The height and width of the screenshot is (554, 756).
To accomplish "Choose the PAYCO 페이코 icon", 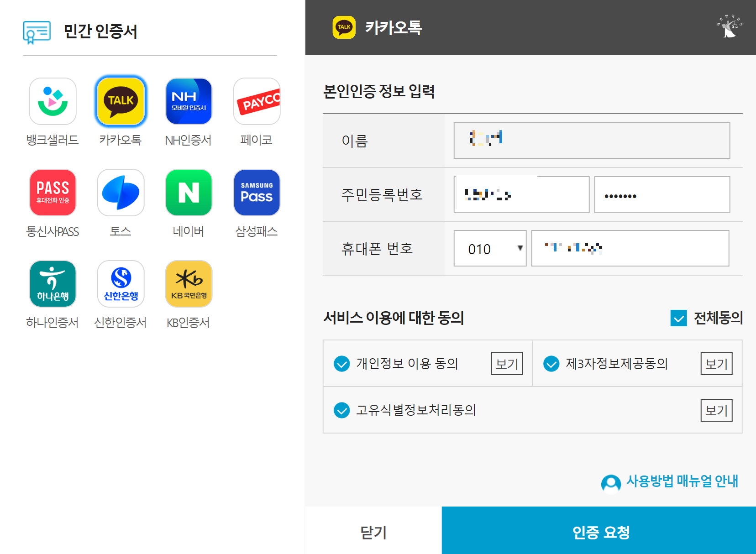I will 257,101.
